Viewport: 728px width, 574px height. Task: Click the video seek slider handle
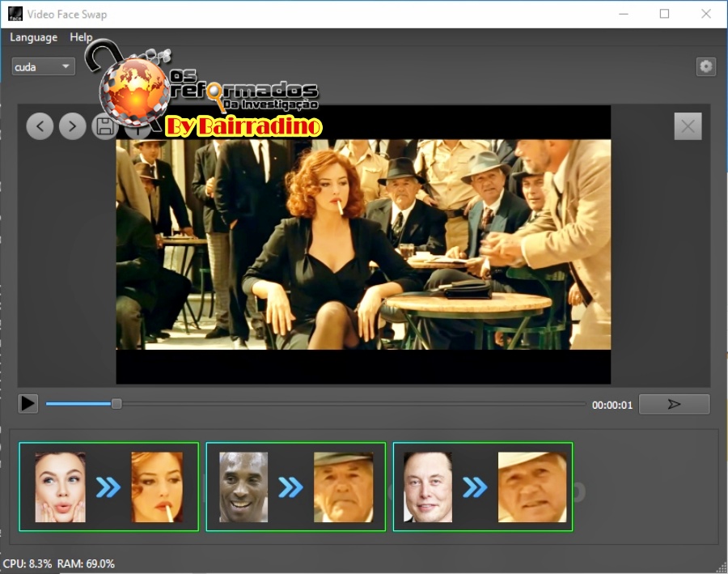click(116, 403)
